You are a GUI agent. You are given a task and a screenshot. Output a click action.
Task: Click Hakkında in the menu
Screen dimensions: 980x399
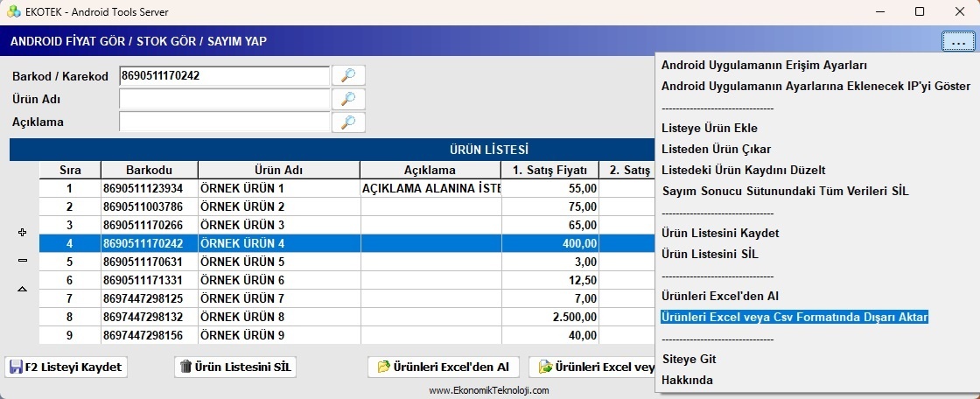[687, 380]
